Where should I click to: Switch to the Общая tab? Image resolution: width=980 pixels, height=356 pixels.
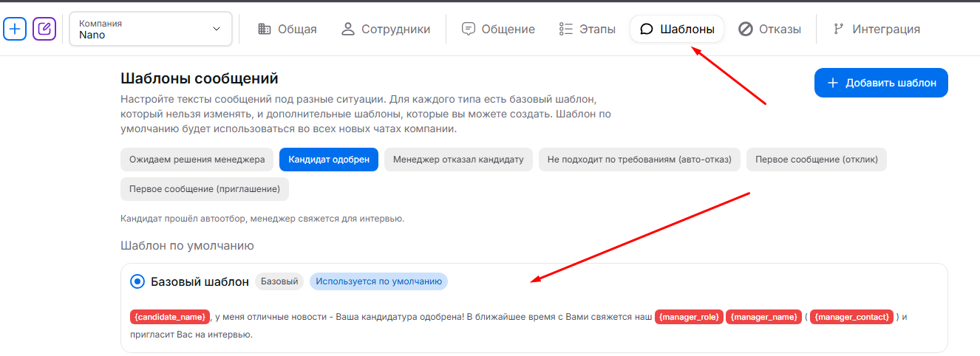click(x=287, y=30)
